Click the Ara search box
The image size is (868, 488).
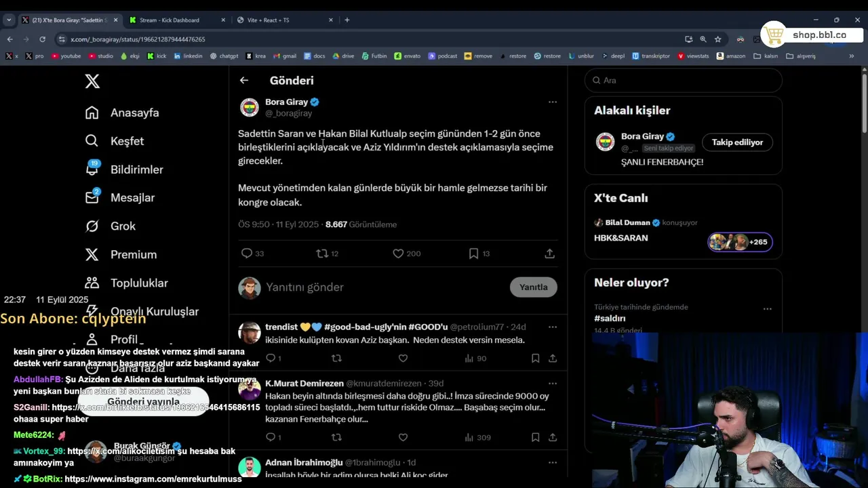click(684, 80)
